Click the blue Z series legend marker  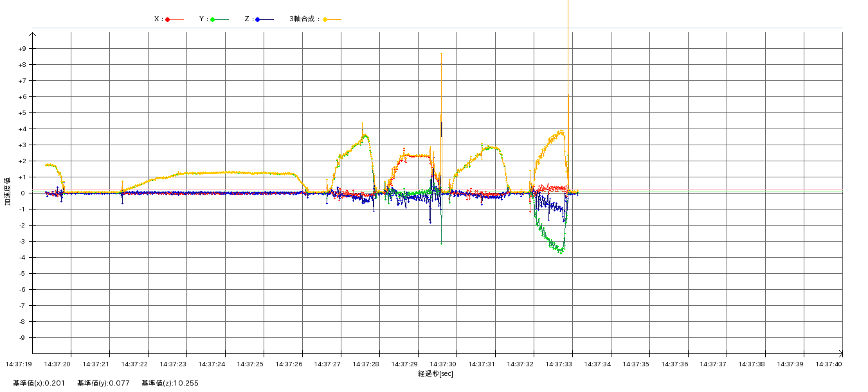[258, 19]
